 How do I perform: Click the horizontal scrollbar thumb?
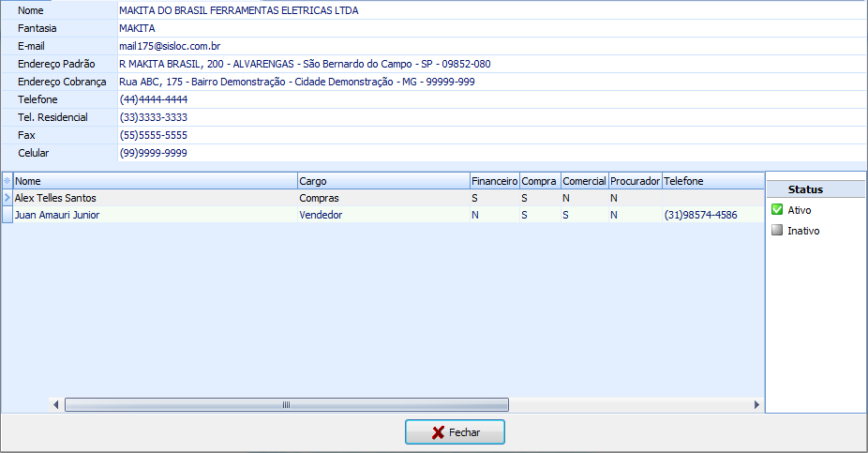(x=287, y=405)
